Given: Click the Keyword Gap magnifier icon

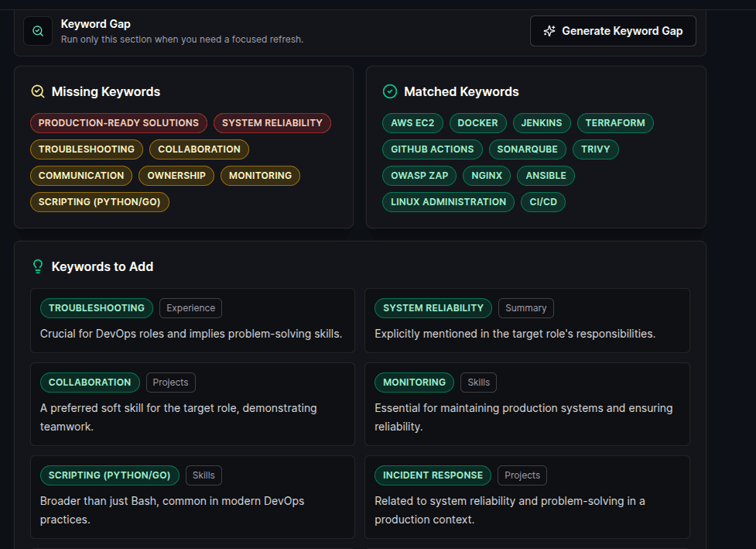Looking at the screenshot, I should click(x=38, y=31).
